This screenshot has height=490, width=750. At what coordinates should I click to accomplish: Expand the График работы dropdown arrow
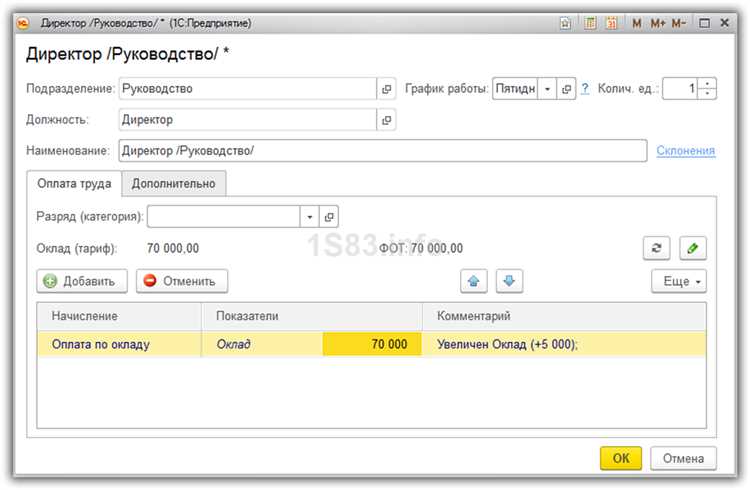click(547, 89)
